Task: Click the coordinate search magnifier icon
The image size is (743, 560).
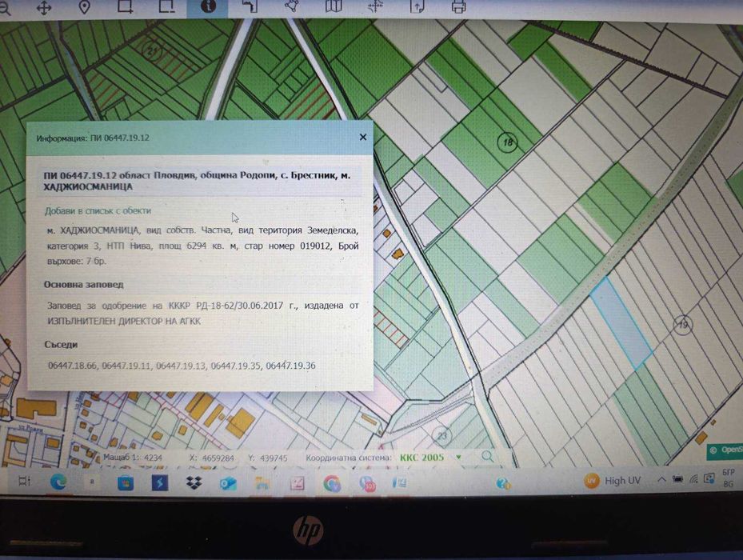Action: click(x=487, y=457)
